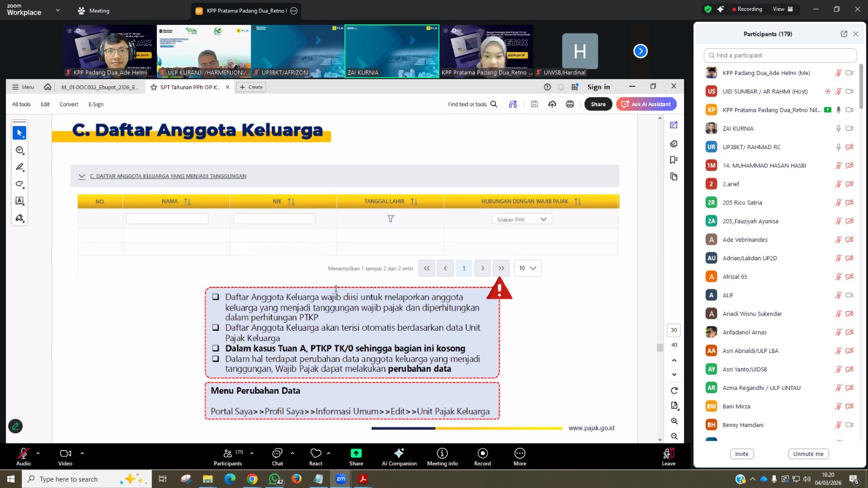Expand the Participants options caret
The width and height of the screenshot is (868, 488).
[252, 453]
